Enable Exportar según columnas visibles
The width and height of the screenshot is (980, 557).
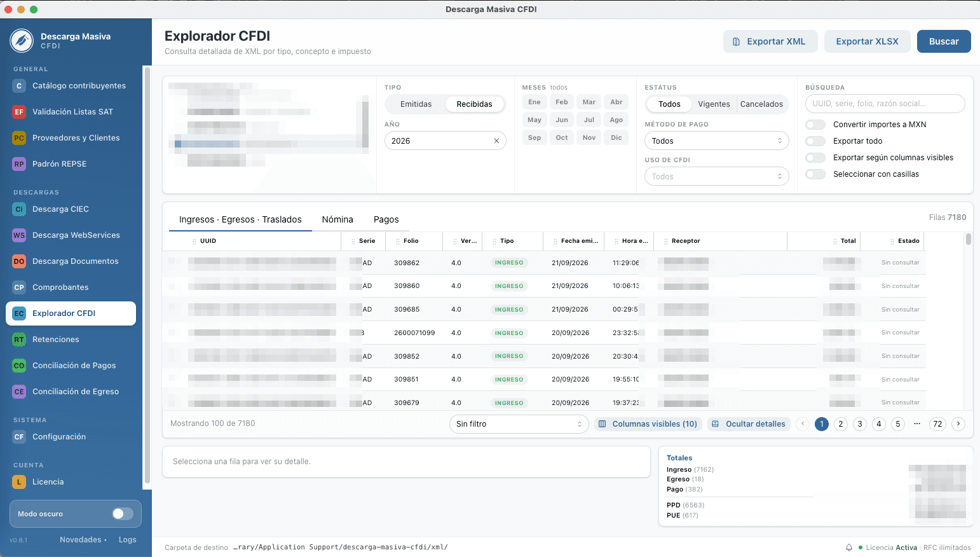(x=815, y=158)
